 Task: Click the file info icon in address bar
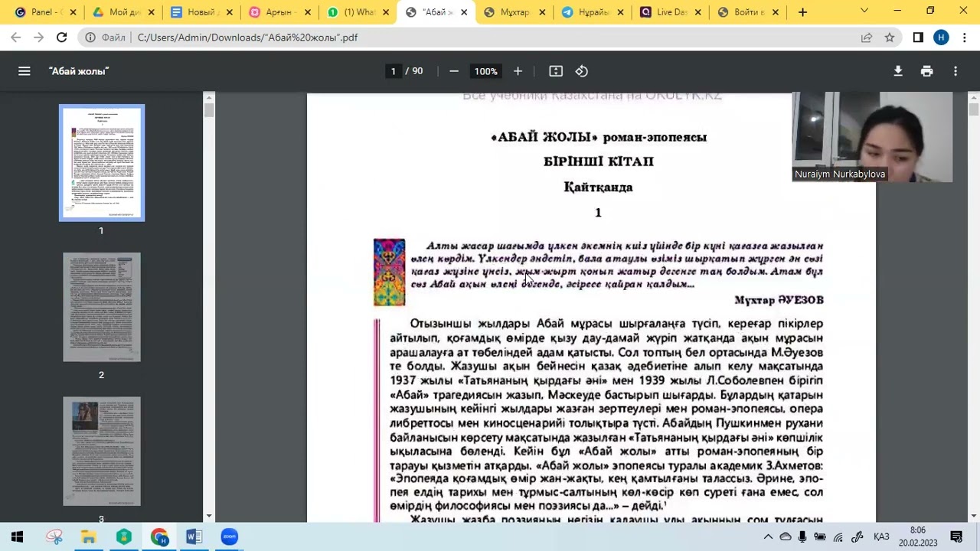(x=90, y=37)
